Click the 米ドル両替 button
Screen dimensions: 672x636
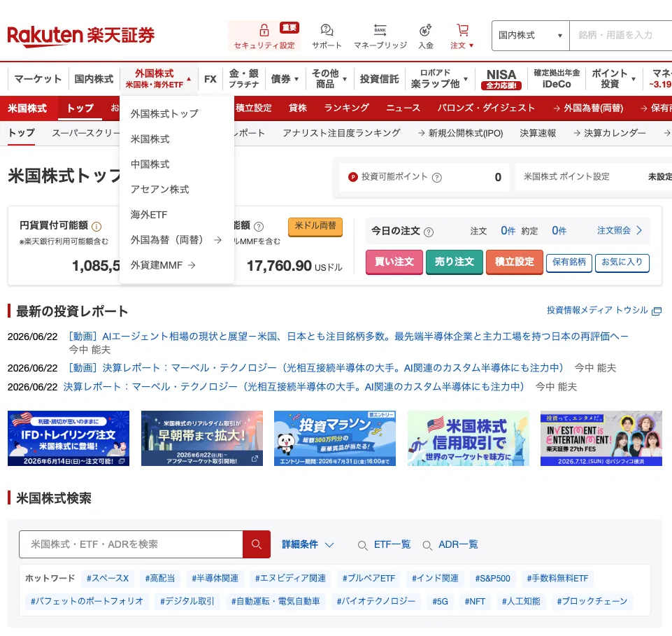click(315, 227)
